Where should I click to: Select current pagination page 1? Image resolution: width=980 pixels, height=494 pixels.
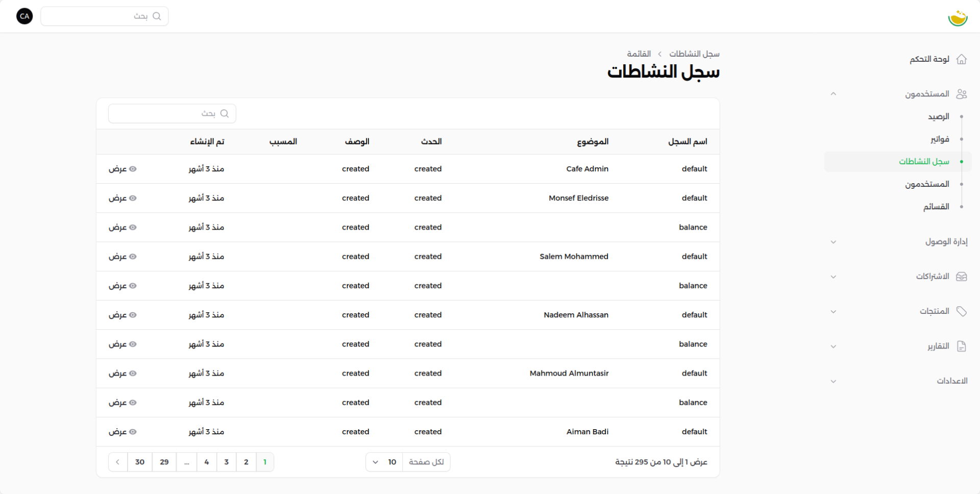265,462
